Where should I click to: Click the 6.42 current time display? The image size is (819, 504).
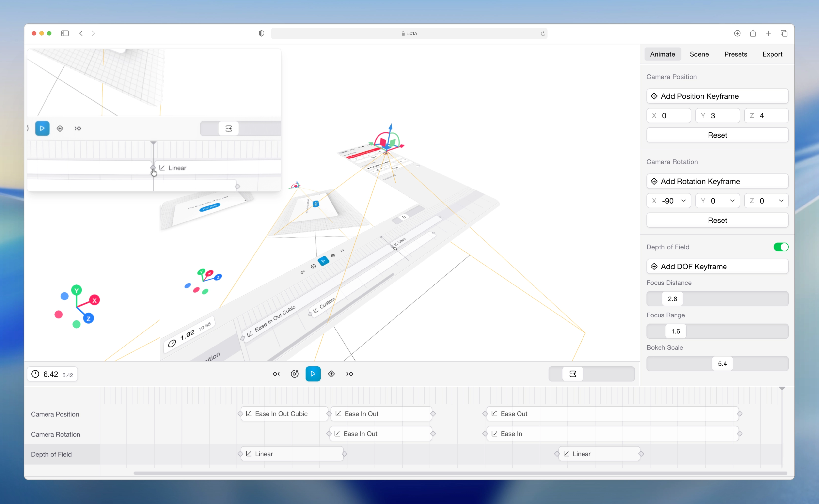point(52,374)
